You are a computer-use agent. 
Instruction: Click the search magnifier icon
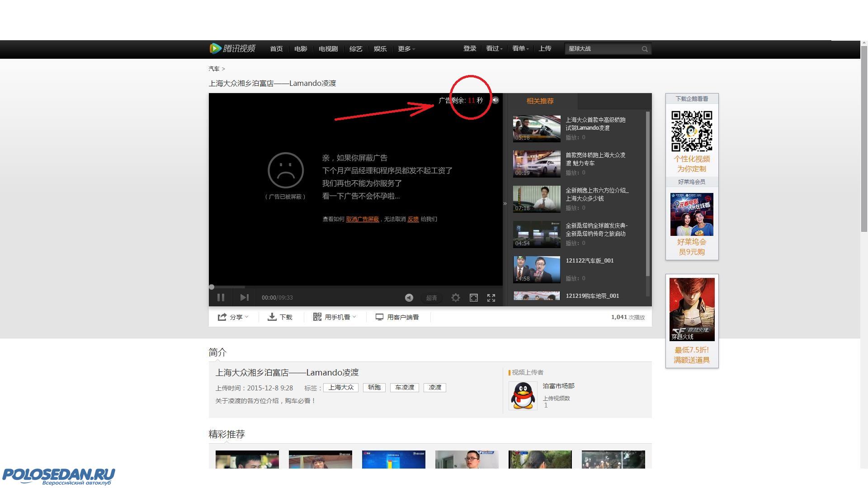pyautogui.click(x=645, y=49)
